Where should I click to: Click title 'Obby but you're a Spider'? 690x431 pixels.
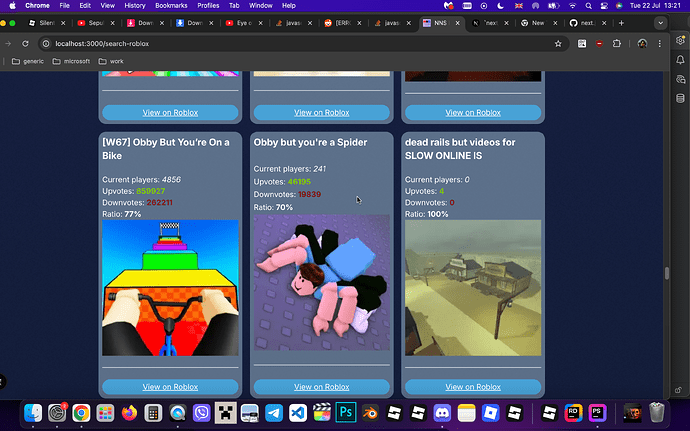pos(310,142)
